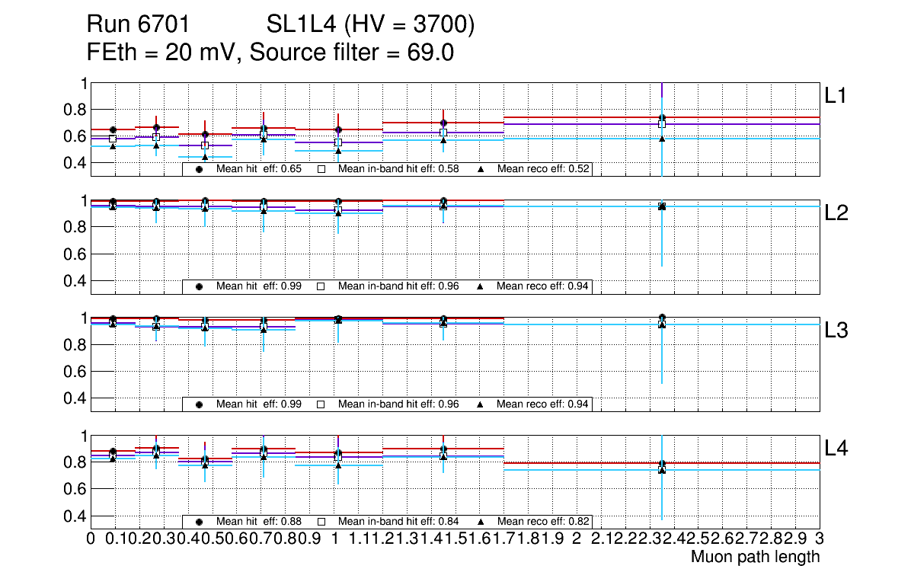Click the 'FEth = 20 mV, Source filter = 69.0' subtitle

(271, 53)
